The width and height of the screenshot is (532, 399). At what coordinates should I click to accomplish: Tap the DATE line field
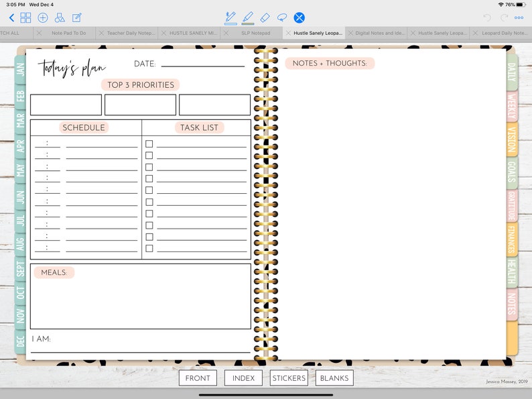pyautogui.click(x=202, y=64)
